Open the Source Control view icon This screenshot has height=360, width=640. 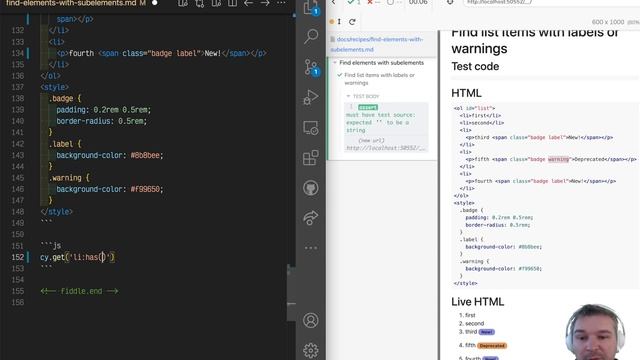click(x=311, y=67)
